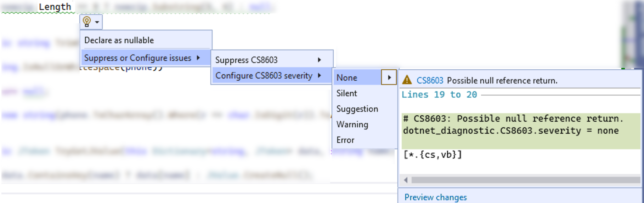The height and width of the screenshot is (203, 644).
Task: Expand the arrow beside None
Action: [389, 77]
